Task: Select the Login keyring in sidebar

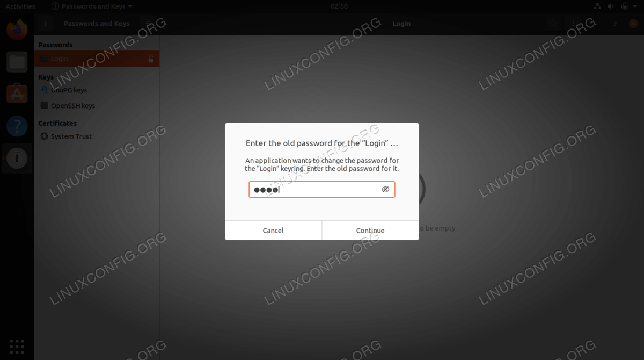Action: (x=97, y=59)
